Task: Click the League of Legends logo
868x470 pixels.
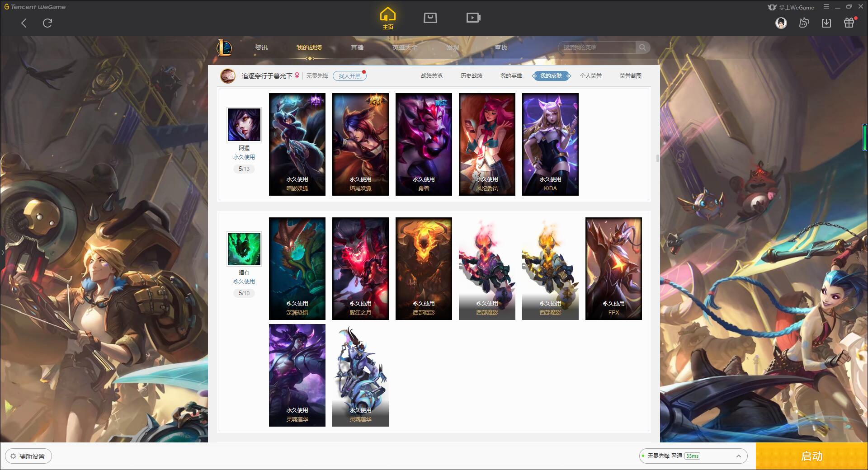Action: pos(224,47)
